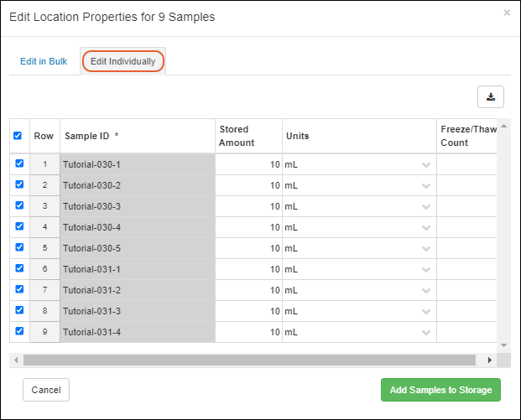Edit Stored Amount for Tutorial-030-3
Viewport: 521px width, 420px height.
[248, 206]
